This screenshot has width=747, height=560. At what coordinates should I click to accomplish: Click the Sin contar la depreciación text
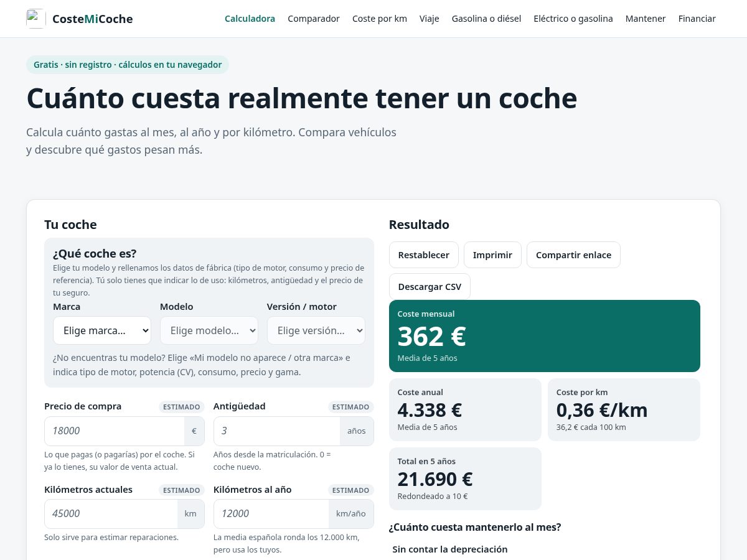[450, 549]
